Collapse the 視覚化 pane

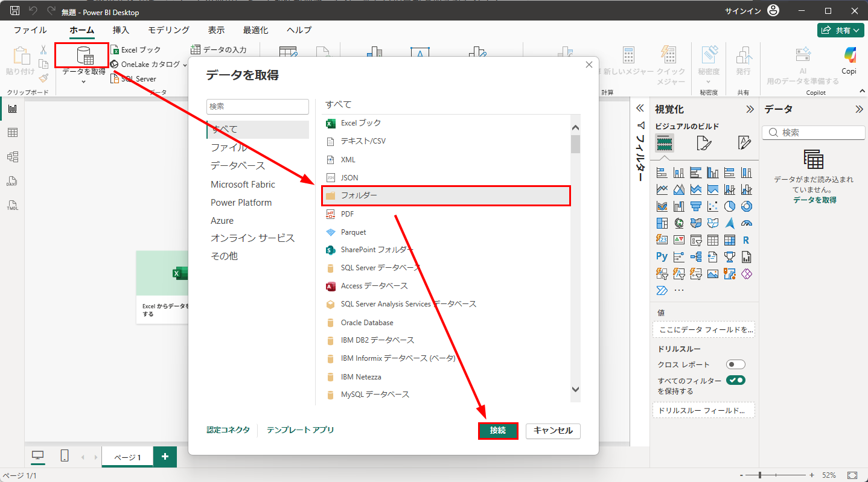pos(750,109)
